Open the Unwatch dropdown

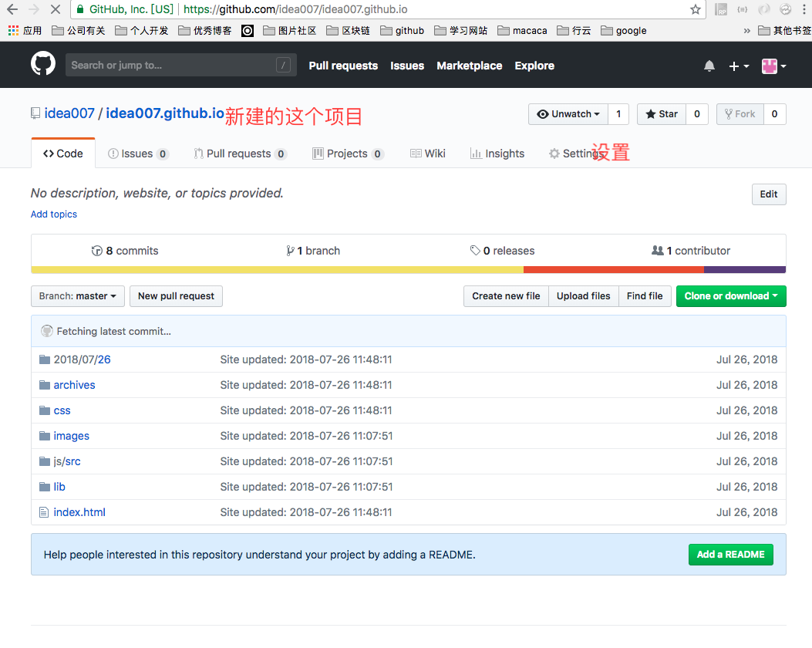click(568, 114)
